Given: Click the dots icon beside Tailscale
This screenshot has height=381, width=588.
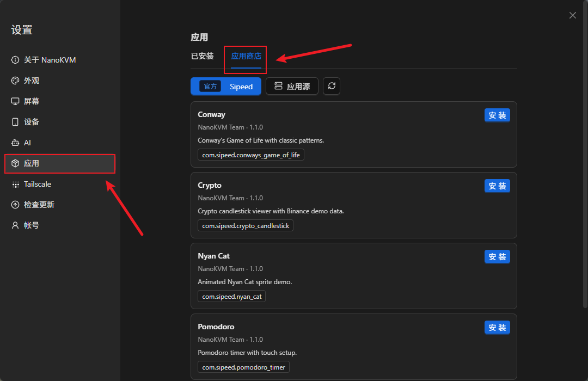Looking at the screenshot, I should pos(15,184).
